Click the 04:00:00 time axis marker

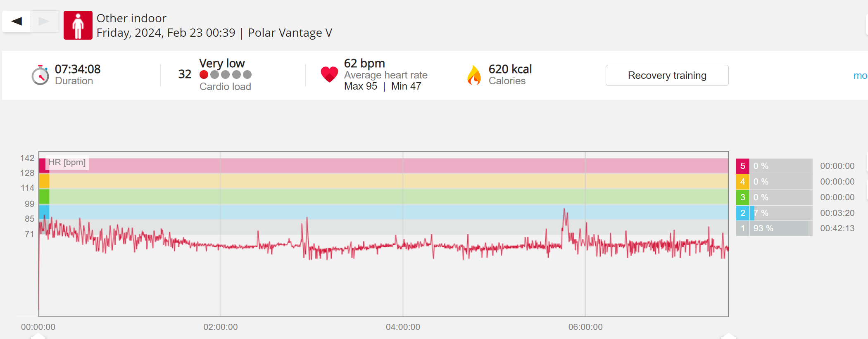click(x=403, y=327)
